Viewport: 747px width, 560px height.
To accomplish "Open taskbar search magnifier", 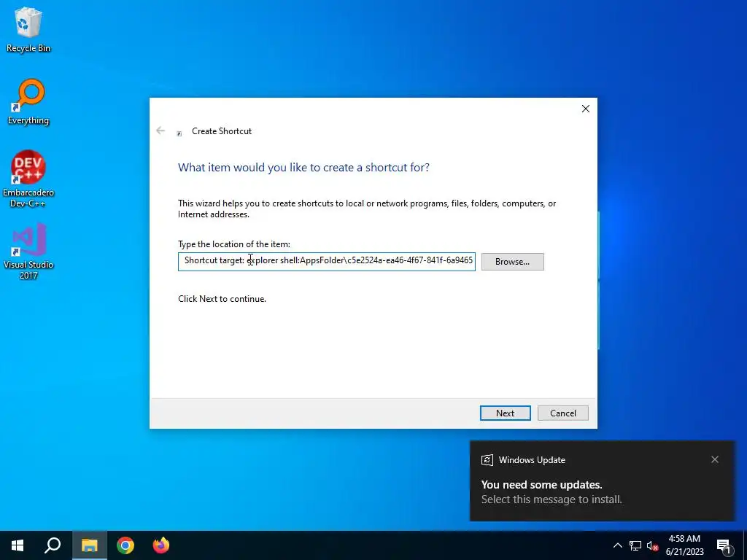I will click(x=53, y=545).
